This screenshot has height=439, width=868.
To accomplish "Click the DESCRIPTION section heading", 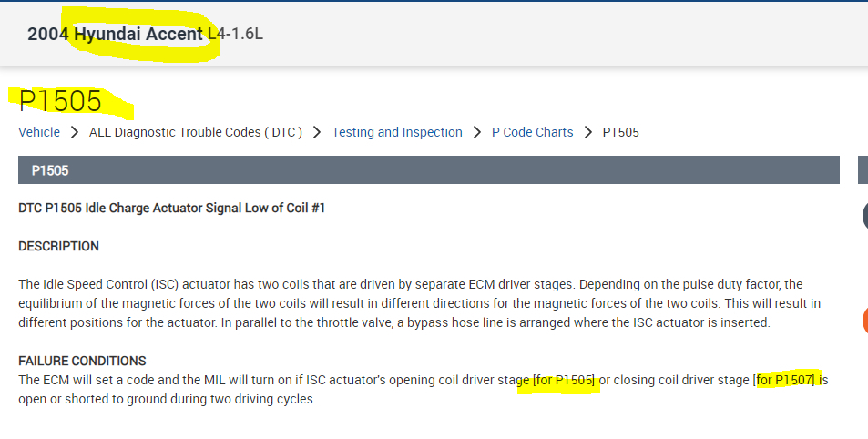I will pyautogui.click(x=59, y=246).
